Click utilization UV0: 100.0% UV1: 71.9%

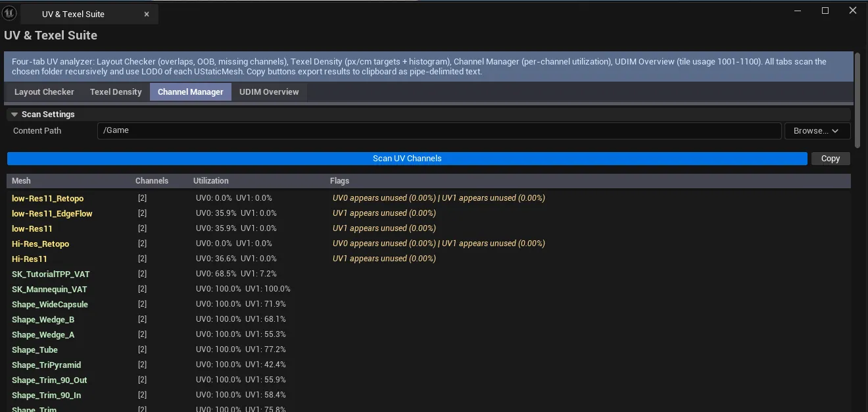click(241, 304)
